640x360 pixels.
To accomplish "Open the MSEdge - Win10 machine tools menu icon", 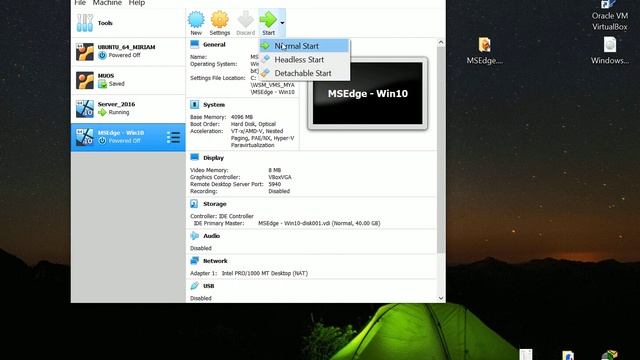I will coord(173,137).
